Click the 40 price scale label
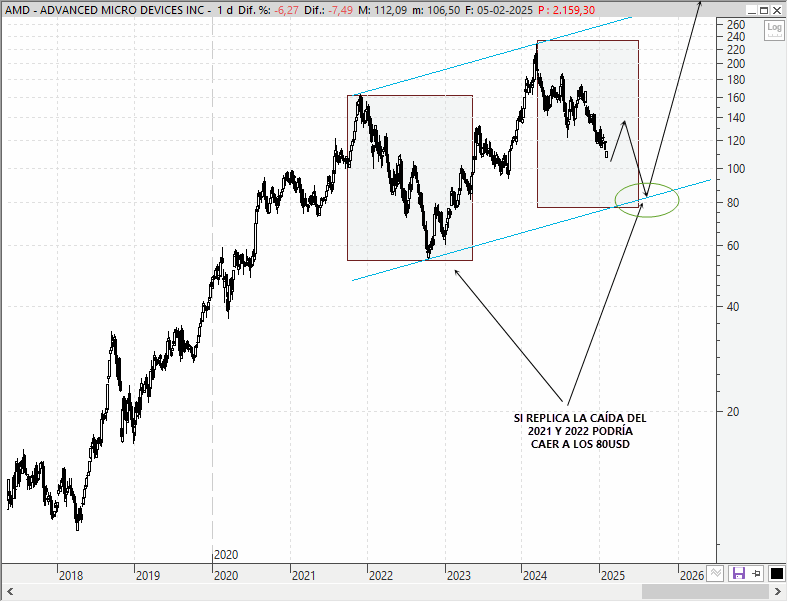The image size is (788, 602). point(733,306)
